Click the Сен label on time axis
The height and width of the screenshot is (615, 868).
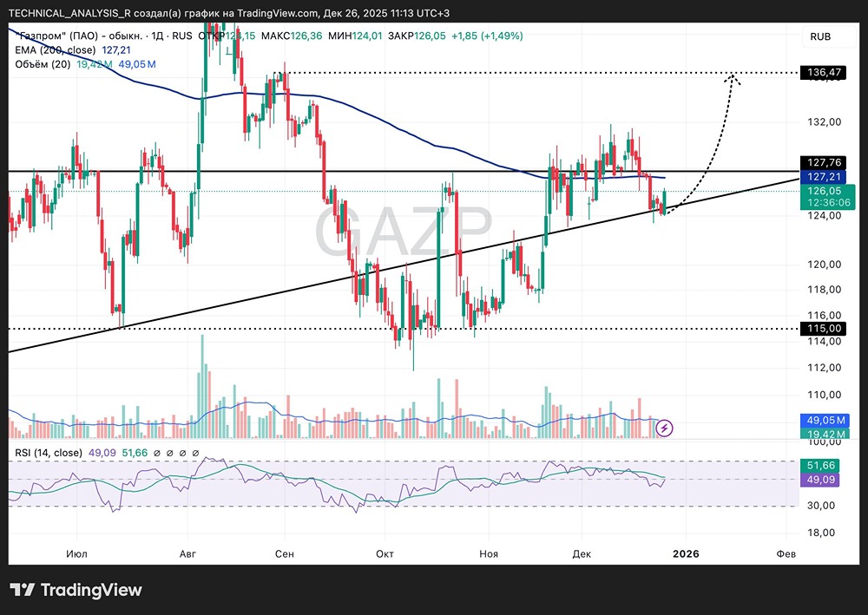[285, 553]
